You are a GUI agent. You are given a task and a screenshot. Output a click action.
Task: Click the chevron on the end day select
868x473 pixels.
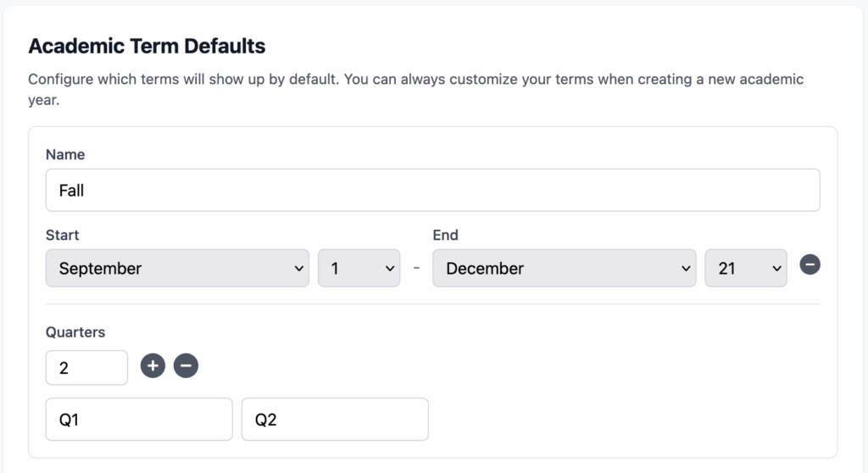click(776, 269)
